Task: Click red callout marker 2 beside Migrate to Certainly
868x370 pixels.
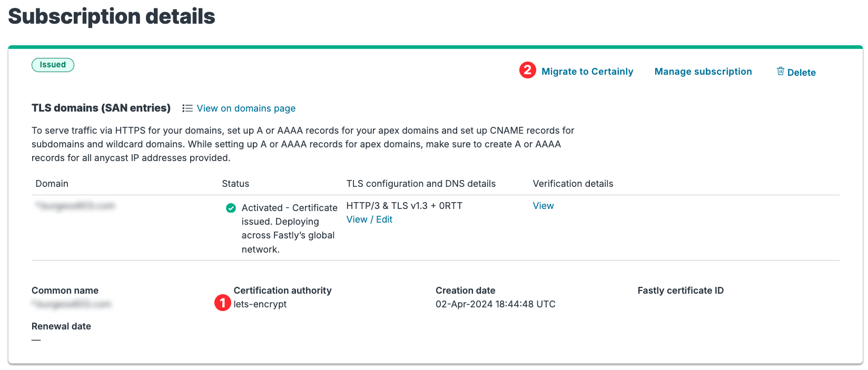Action: click(528, 69)
